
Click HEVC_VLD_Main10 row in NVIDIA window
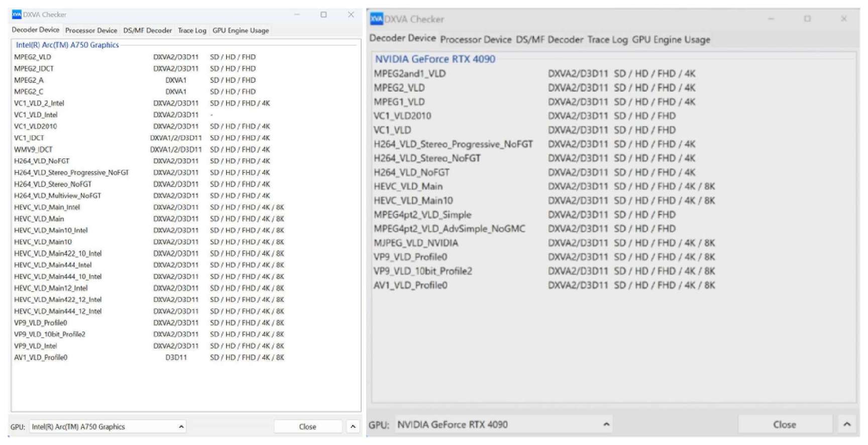(545, 201)
